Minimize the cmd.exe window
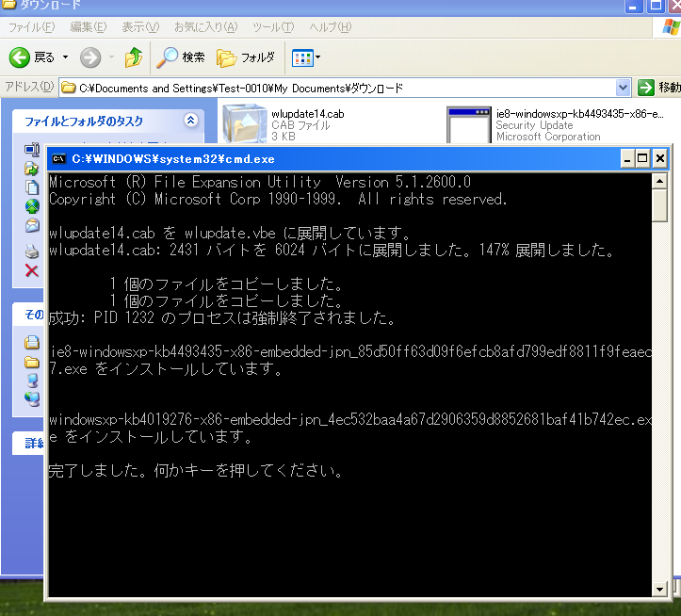681x616 pixels. pos(626,158)
